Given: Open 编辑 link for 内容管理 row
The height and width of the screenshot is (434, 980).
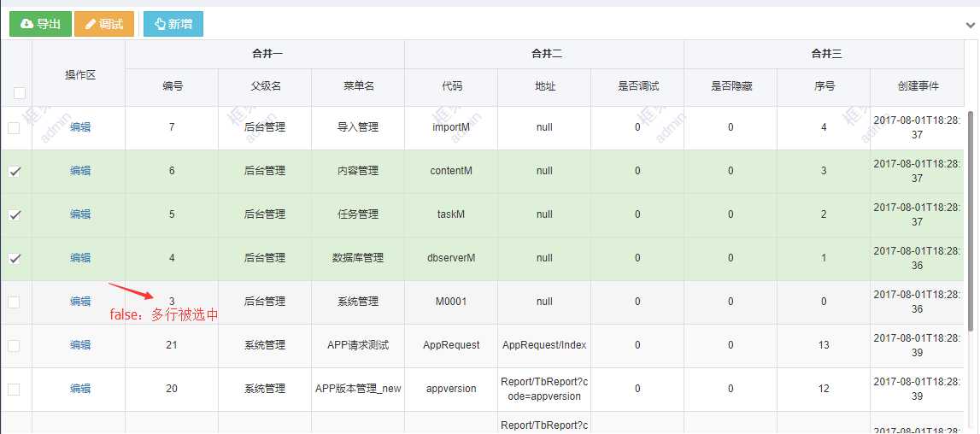Looking at the screenshot, I should (x=80, y=171).
